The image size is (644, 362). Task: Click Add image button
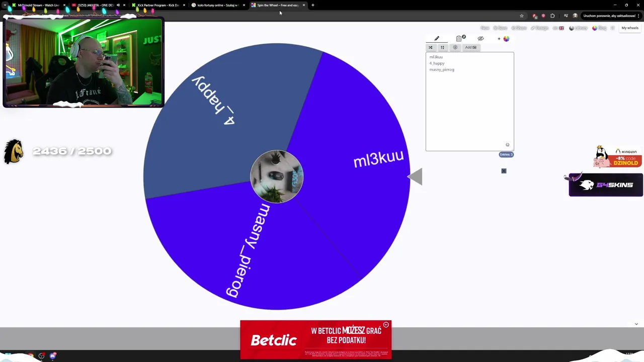pos(470,47)
